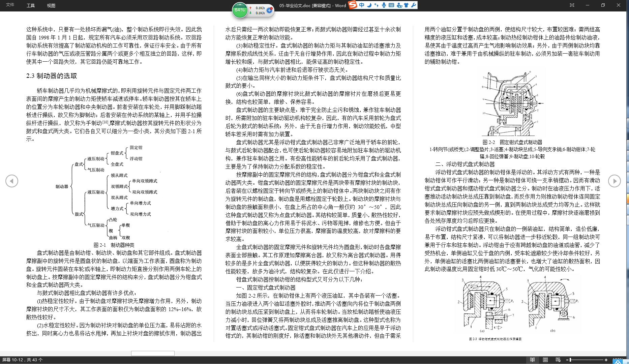629x364 pixels.
Task: Click the zoom in plus button
Action: click(606, 360)
